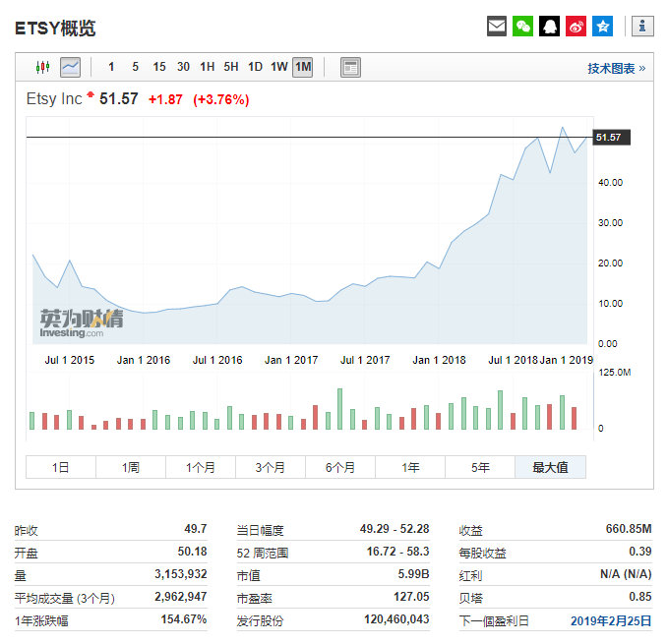
Task: Click the 51.57 price marker label
Action: 611,138
